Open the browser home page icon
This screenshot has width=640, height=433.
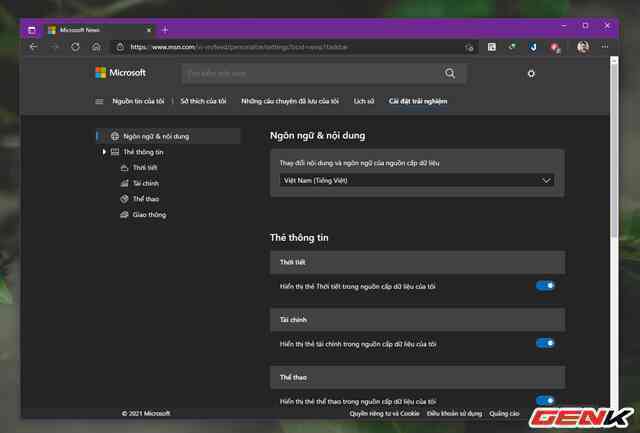[x=96, y=47]
